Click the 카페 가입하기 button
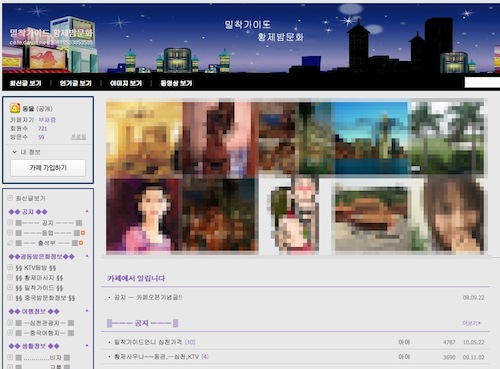 (x=48, y=168)
